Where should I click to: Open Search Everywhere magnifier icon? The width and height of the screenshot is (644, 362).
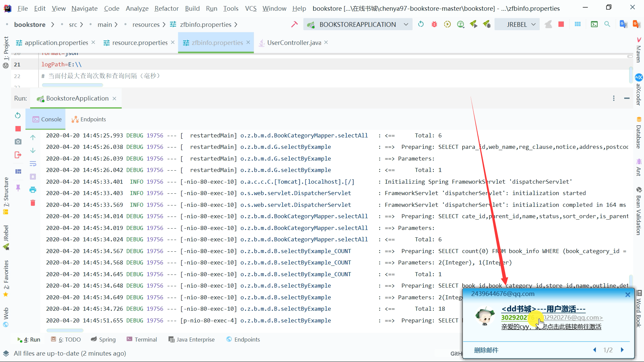click(607, 24)
